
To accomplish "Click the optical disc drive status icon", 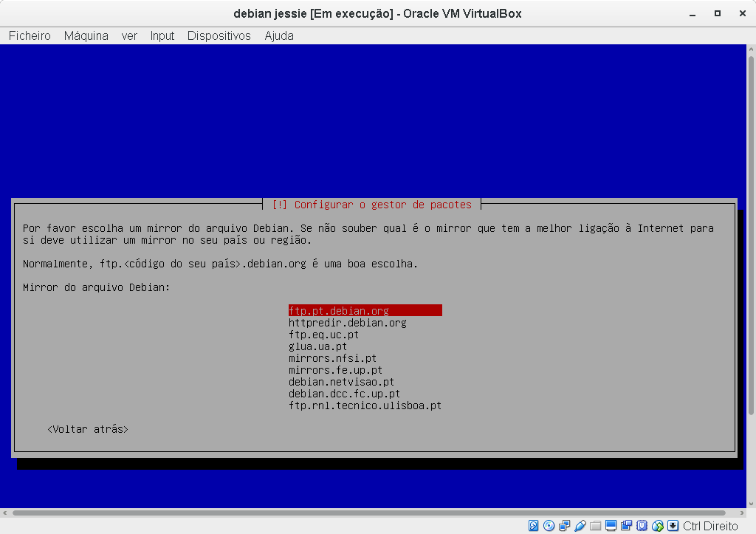I will tap(549, 526).
